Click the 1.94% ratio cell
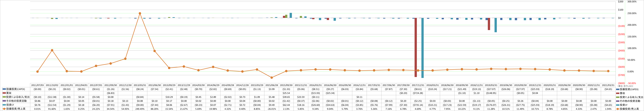This screenshot has height=111, width=644. click(x=608, y=109)
